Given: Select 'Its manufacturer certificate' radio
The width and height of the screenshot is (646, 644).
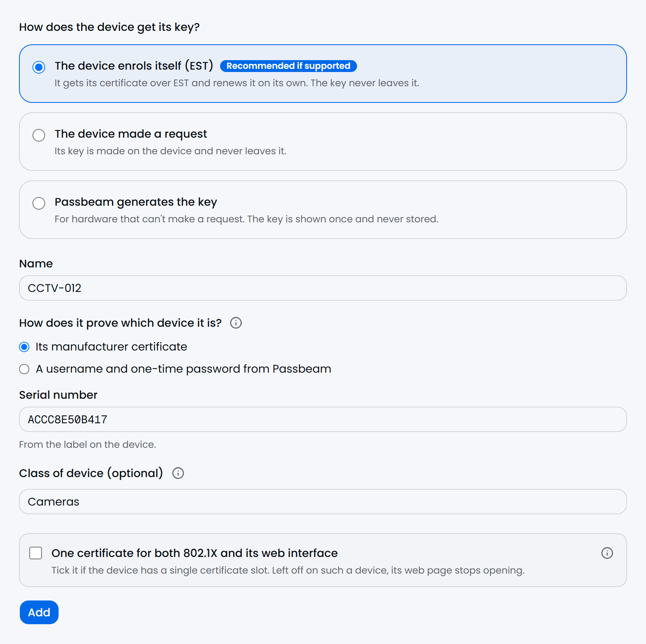Looking at the screenshot, I should [x=24, y=347].
